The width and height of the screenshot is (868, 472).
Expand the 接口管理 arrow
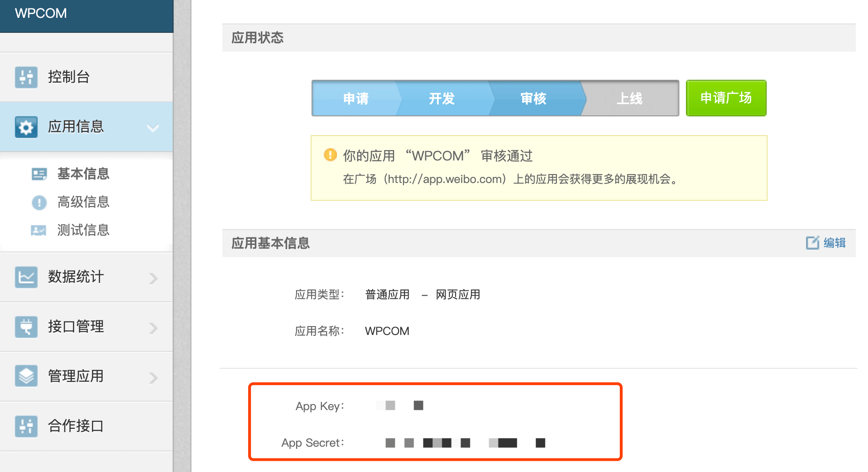153,328
